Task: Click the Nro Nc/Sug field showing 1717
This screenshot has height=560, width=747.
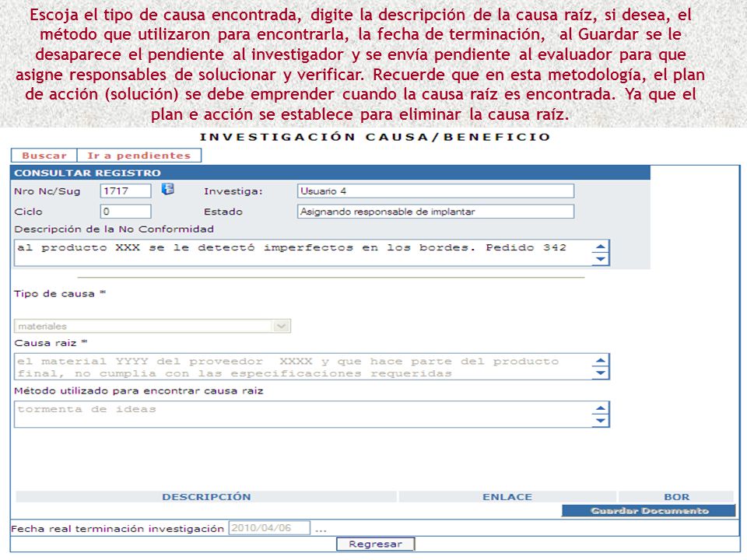Action: (x=126, y=191)
